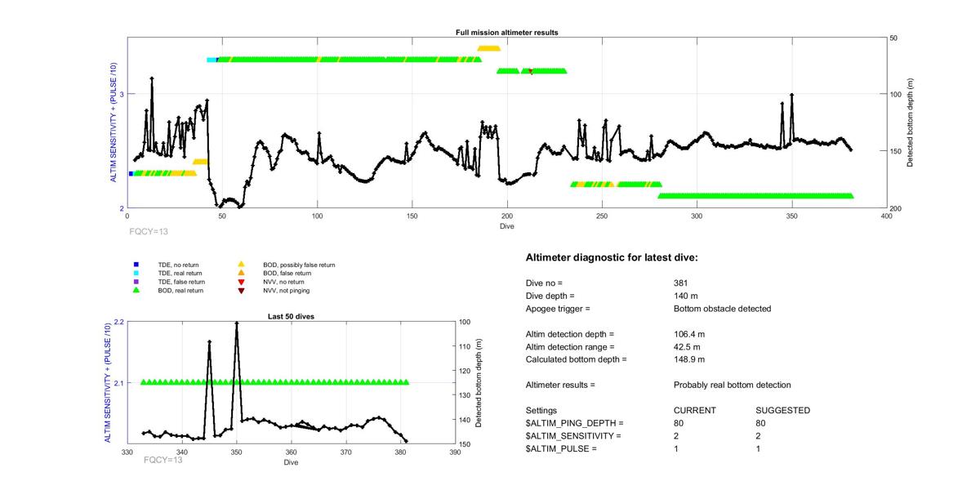The width and height of the screenshot is (980, 499).
Task: Click the x-axis tick label 390 in Last 50 dives chart
Action: tap(456, 452)
